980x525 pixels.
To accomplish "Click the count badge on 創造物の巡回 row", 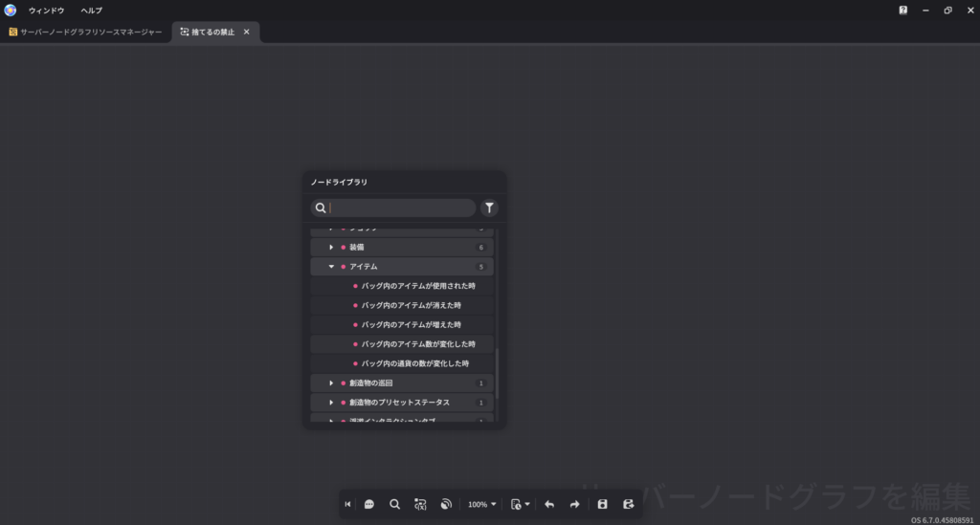I will [480, 383].
